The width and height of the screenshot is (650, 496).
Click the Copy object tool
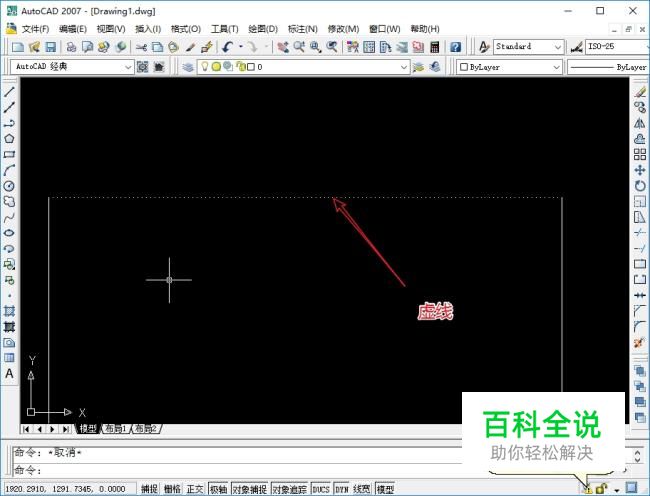click(x=640, y=107)
